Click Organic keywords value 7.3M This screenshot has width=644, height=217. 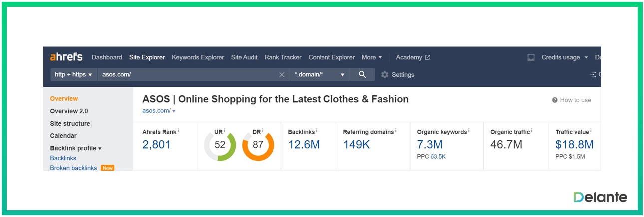430,145
